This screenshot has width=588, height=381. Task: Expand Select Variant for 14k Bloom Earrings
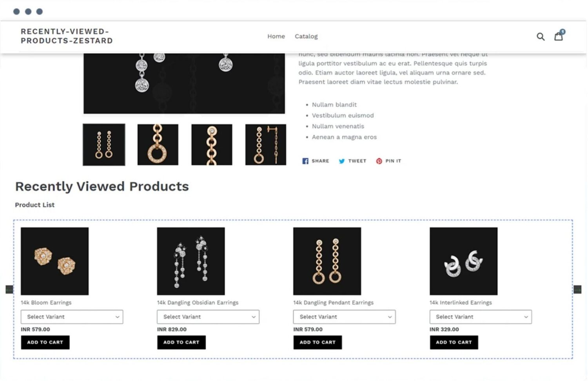click(x=72, y=317)
